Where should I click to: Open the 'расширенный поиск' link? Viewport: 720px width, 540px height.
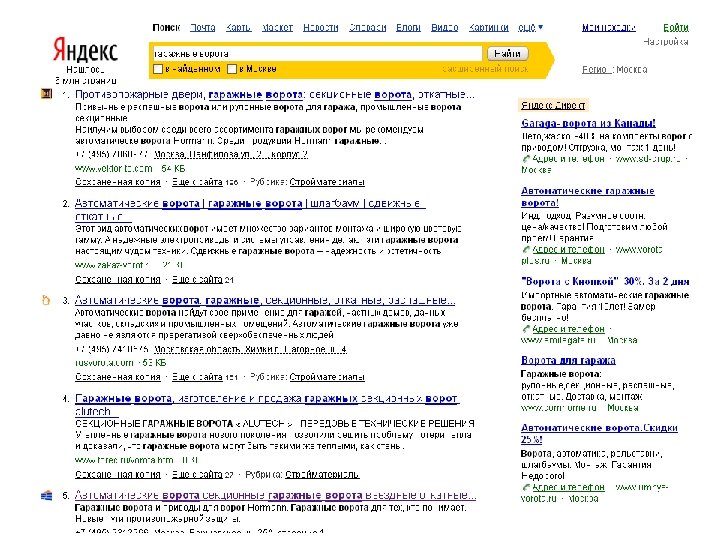485,69
